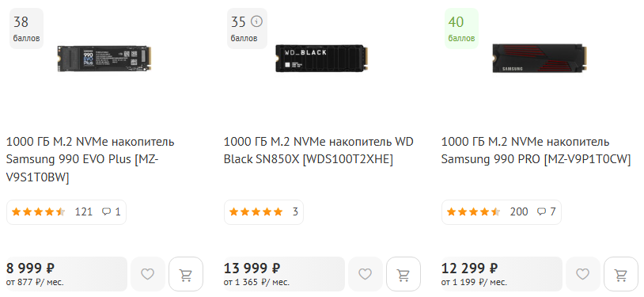Viewport: 644px width, 297px height.
Task: Open Samsung 990 EVO Plus product title
Action: point(90,160)
